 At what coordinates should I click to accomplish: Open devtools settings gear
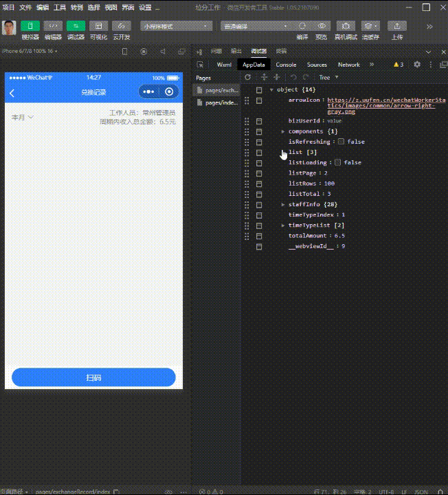(x=417, y=65)
